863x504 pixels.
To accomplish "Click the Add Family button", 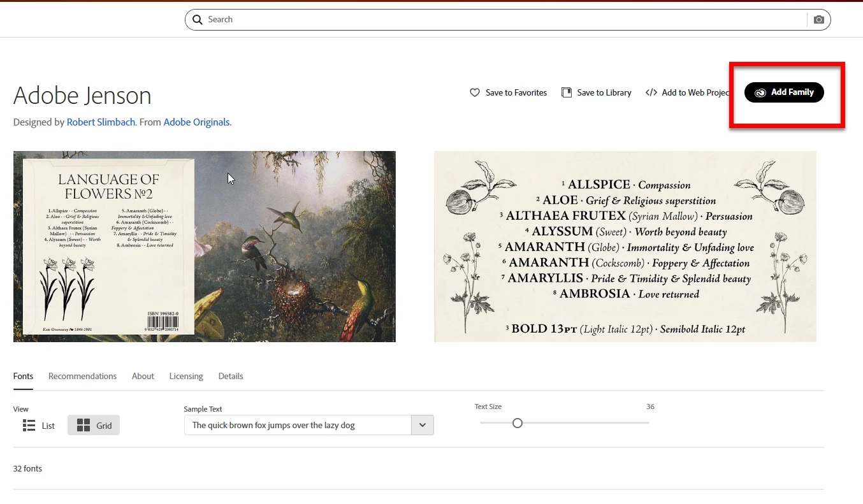I will pos(784,92).
